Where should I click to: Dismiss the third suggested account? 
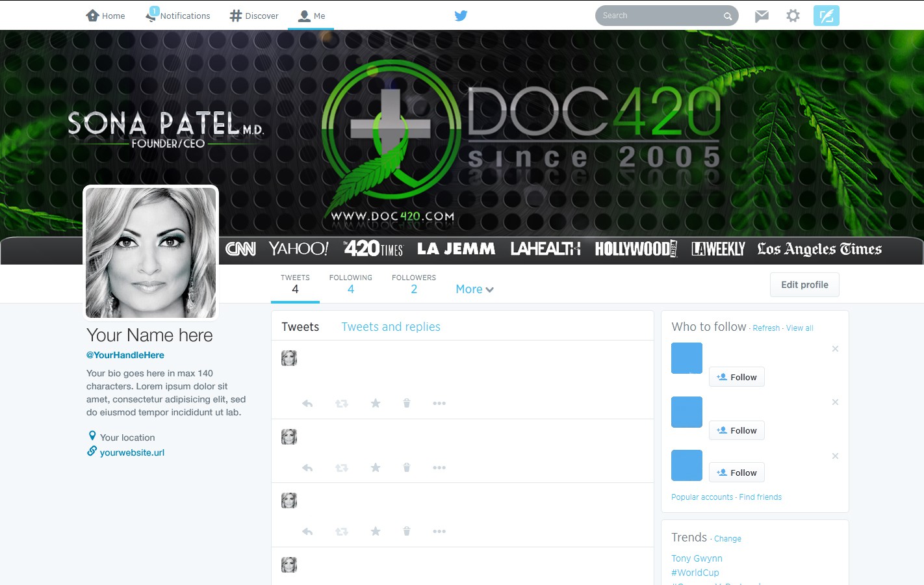point(836,456)
